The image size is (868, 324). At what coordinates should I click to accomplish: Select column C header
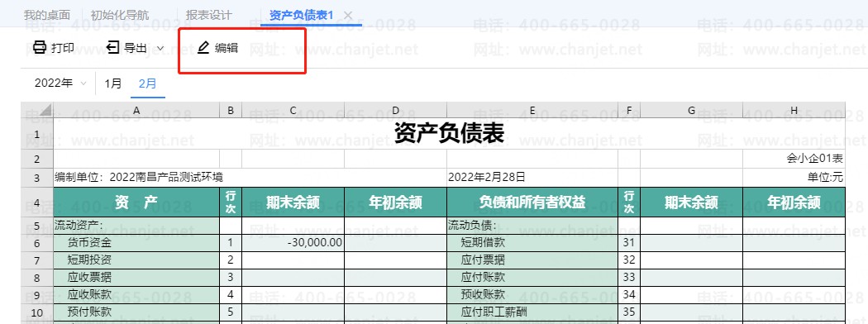pos(293,111)
